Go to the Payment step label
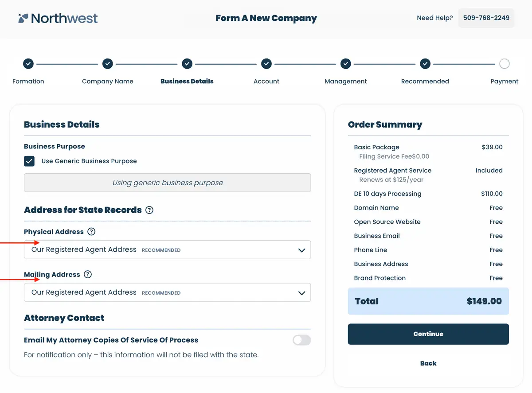 [505, 82]
